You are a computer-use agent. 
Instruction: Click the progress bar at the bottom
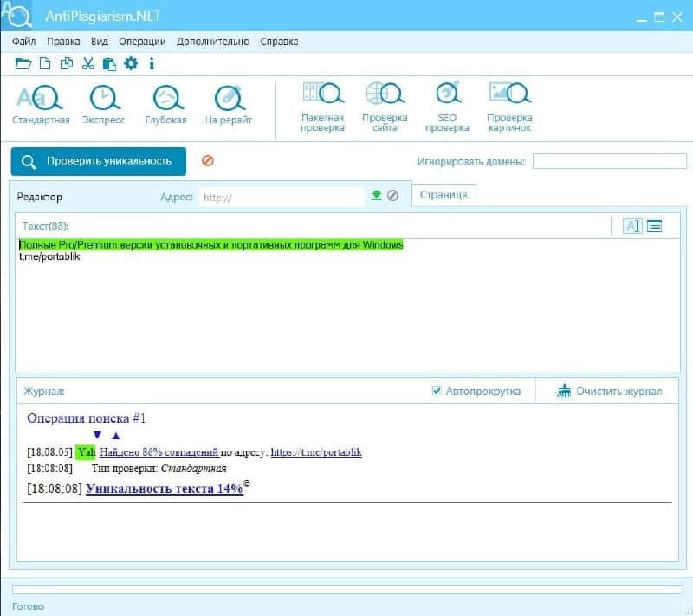pos(347,589)
